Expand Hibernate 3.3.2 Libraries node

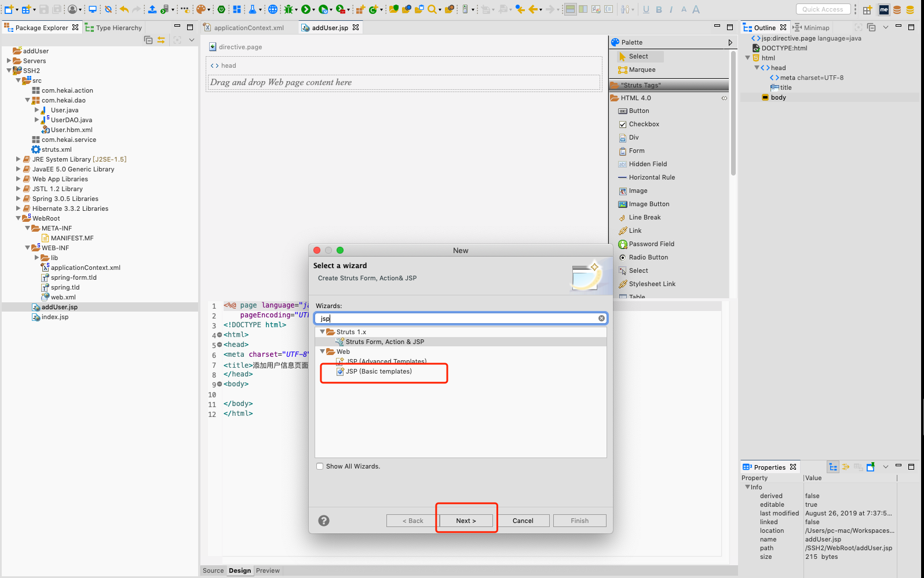[19, 208]
